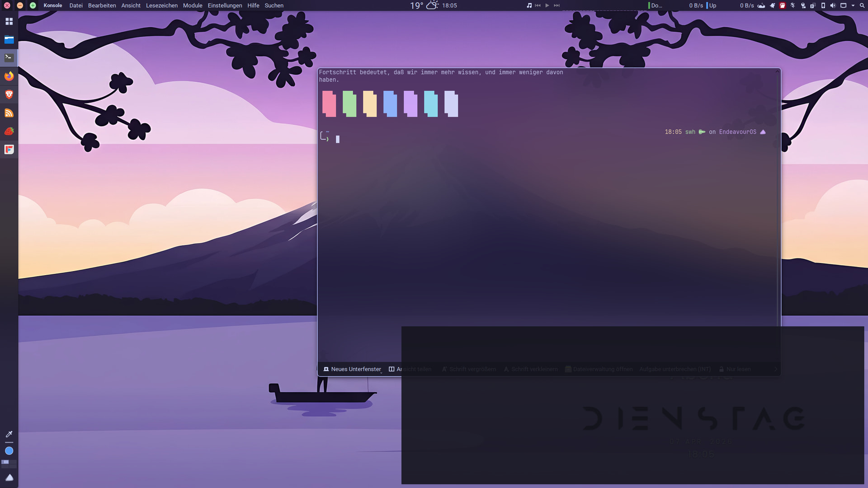The height and width of the screenshot is (488, 868).
Task: Launch Firefox from the dock
Action: [9, 76]
